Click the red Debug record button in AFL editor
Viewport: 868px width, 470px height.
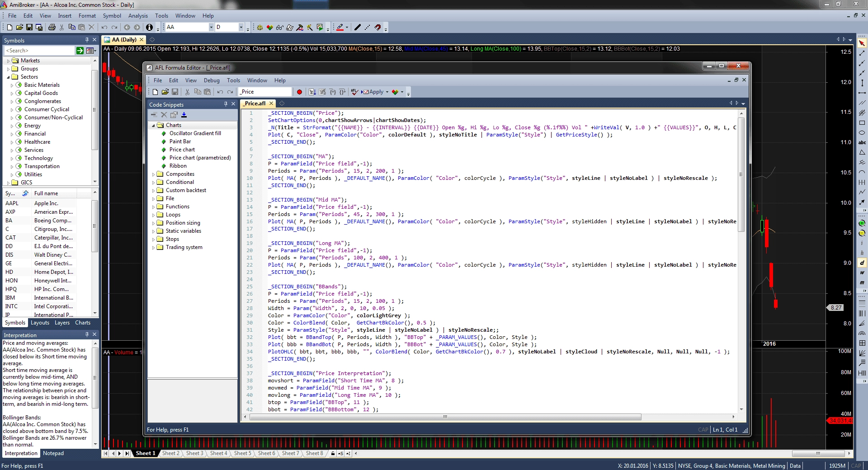coord(299,92)
